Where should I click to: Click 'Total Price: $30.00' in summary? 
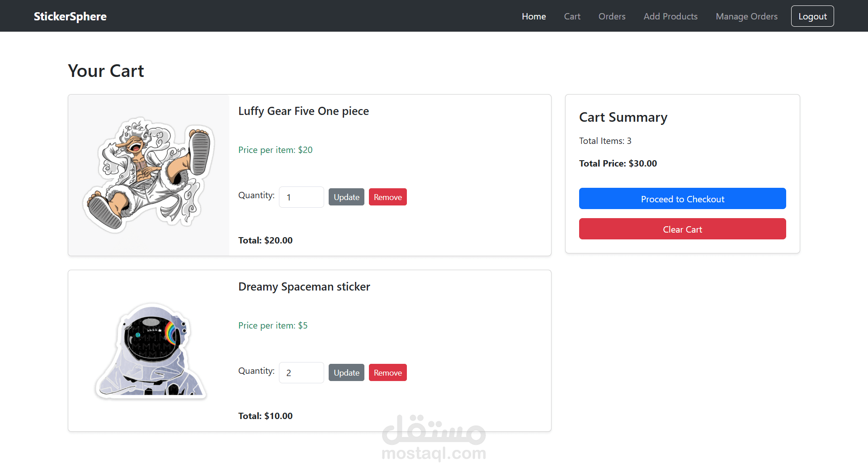618,163
